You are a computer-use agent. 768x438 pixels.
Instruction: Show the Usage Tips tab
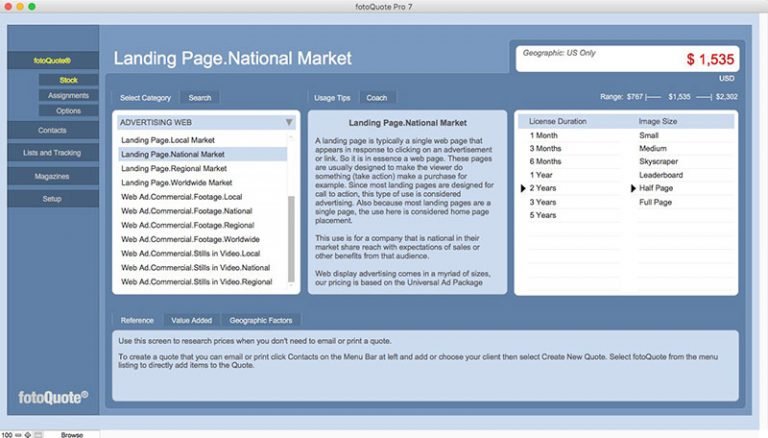(x=332, y=97)
